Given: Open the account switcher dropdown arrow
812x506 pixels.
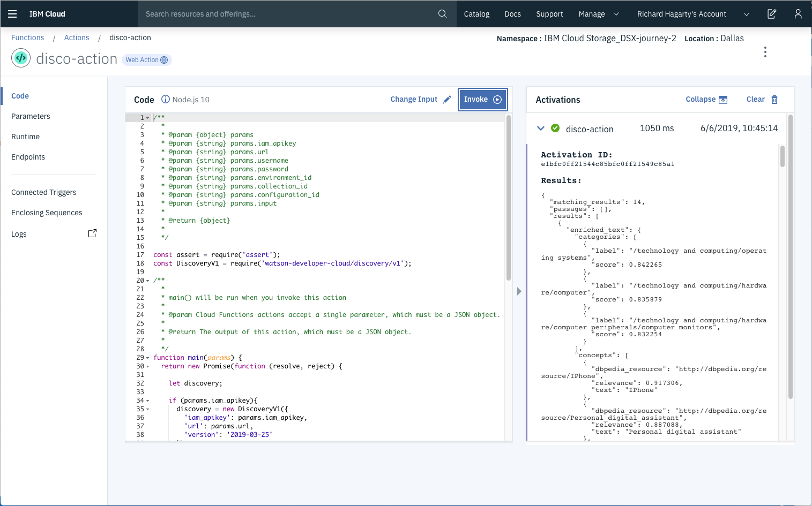Looking at the screenshot, I should (x=747, y=14).
